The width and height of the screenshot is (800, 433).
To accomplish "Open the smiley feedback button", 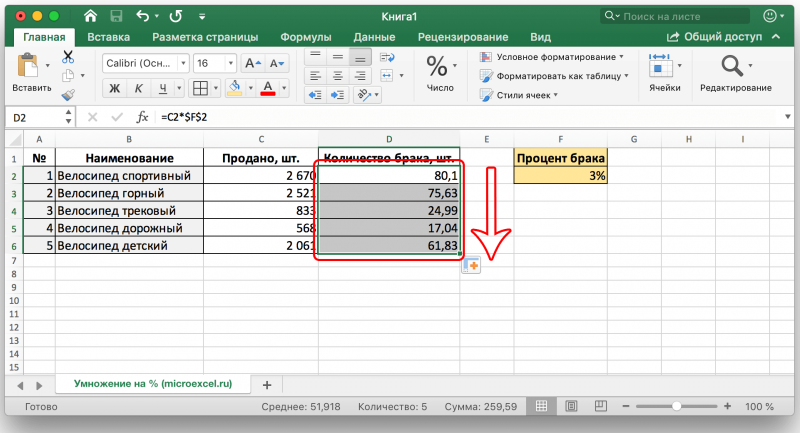I will (770, 16).
